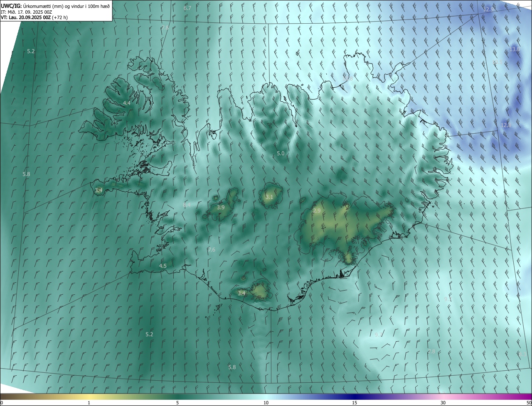Select the 4.5 value on Reykjanes peninsula
This screenshot has width=532, height=406.
(163, 266)
